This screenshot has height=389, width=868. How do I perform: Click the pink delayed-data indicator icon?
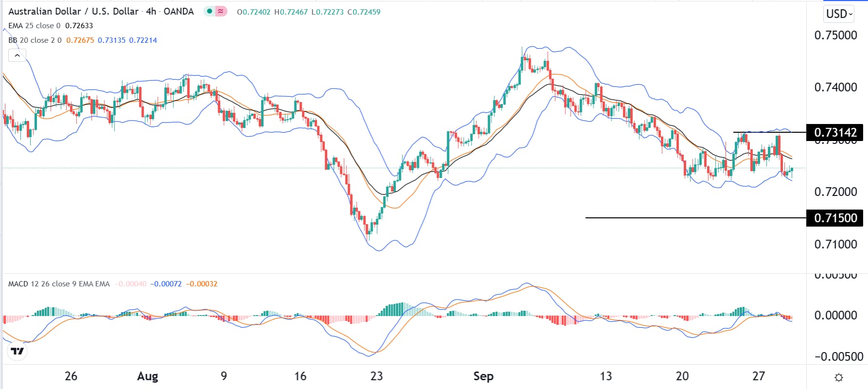(221, 11)
